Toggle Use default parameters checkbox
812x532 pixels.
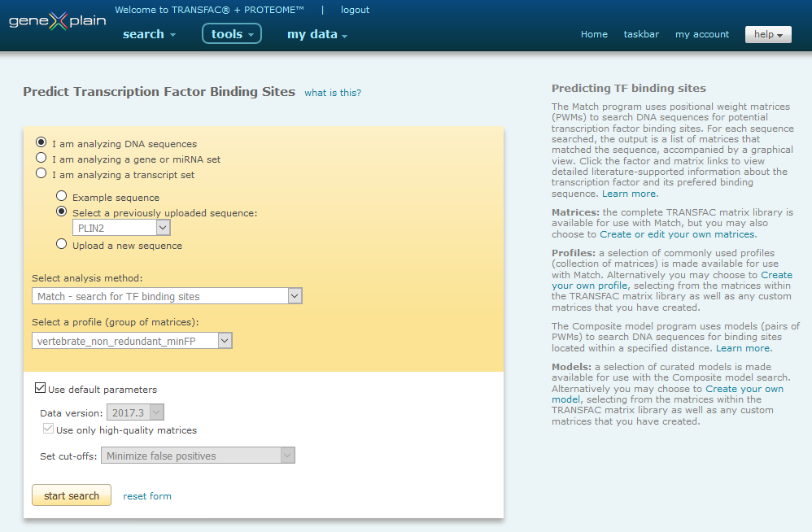(x=40, y=388)
